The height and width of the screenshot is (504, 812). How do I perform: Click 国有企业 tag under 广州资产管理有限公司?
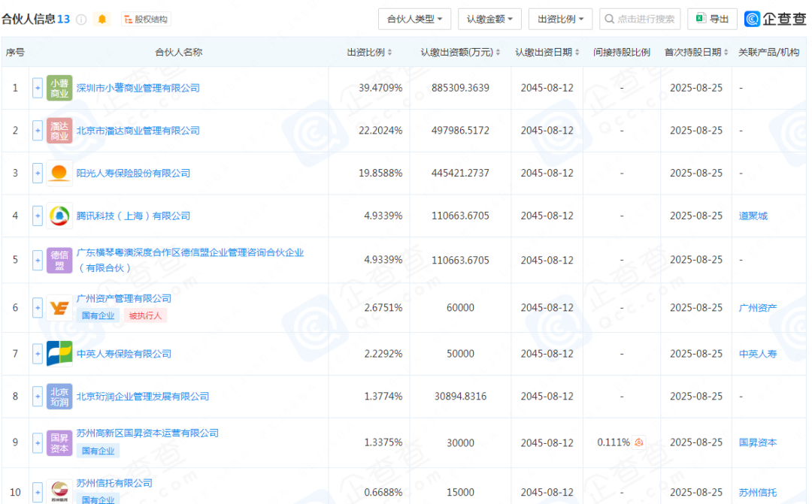[x=98, y=315]
